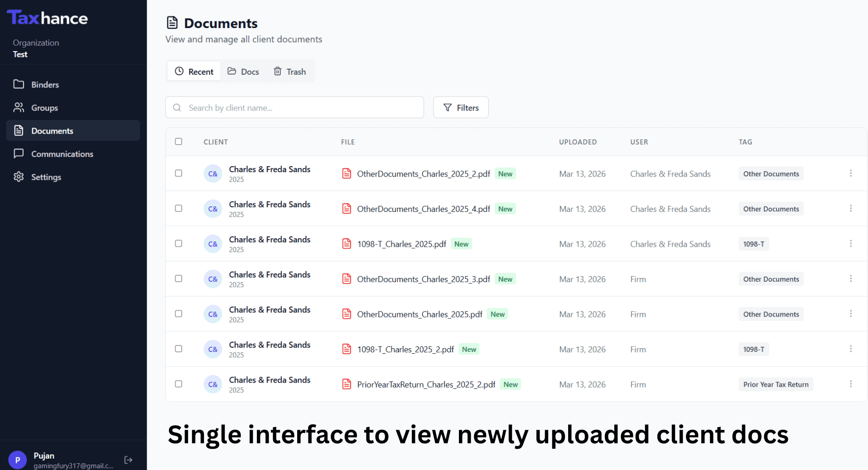This screenshot has width=868, height=470.
Task: Select Documents in the sidebar
Action: (x=72, y=130)
